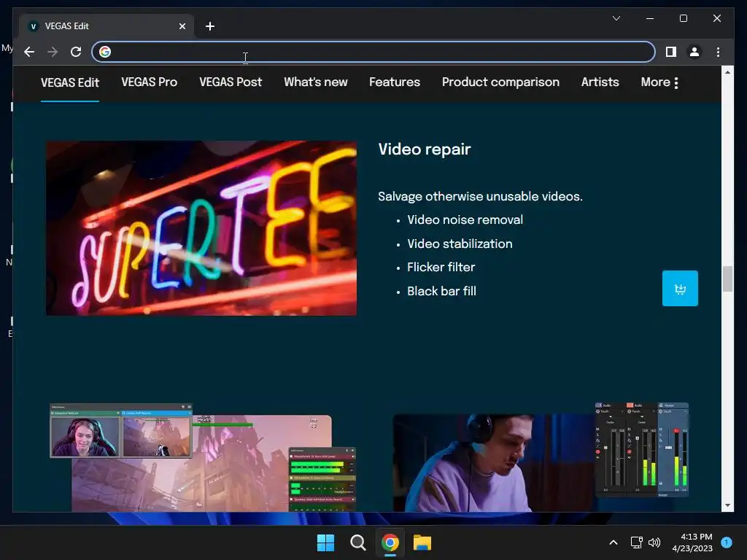Click the neon SUPERTEE sign image
The image size is (747, 560).
click(x=201, y=228)
